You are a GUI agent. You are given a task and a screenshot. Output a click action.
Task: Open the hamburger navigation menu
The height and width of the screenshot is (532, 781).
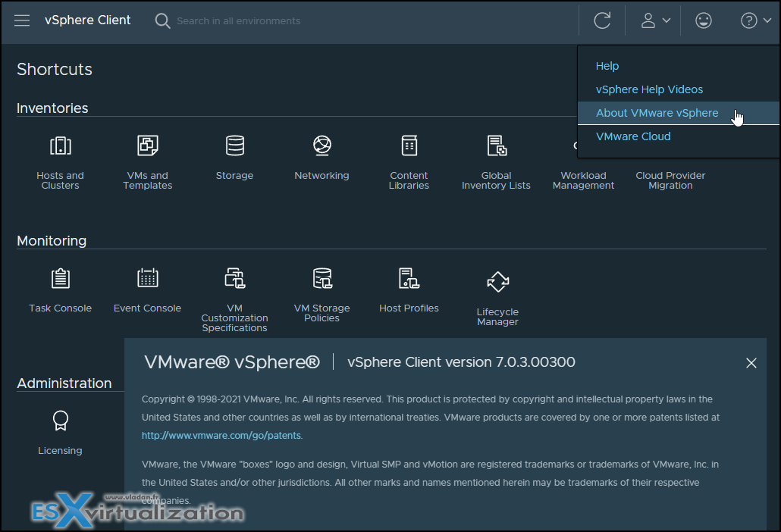(x=22, y=20)
